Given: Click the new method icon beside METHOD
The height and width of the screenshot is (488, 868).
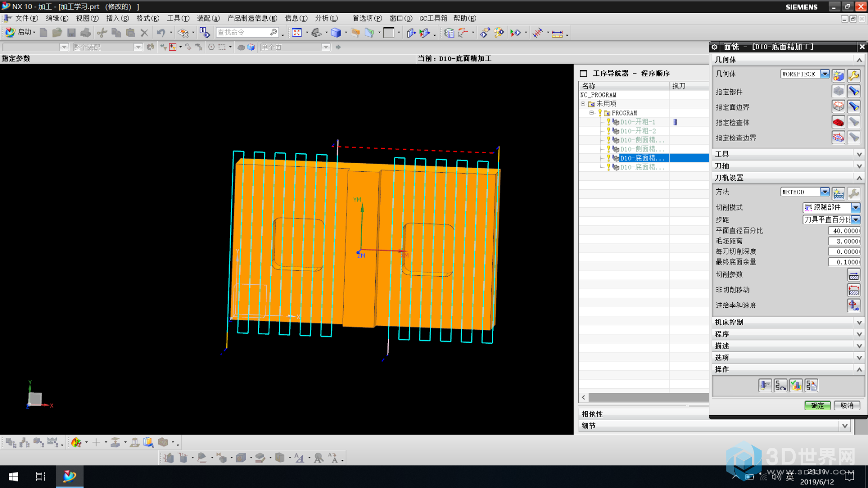Looking at the screenshot, I should (x=838, y=193).
